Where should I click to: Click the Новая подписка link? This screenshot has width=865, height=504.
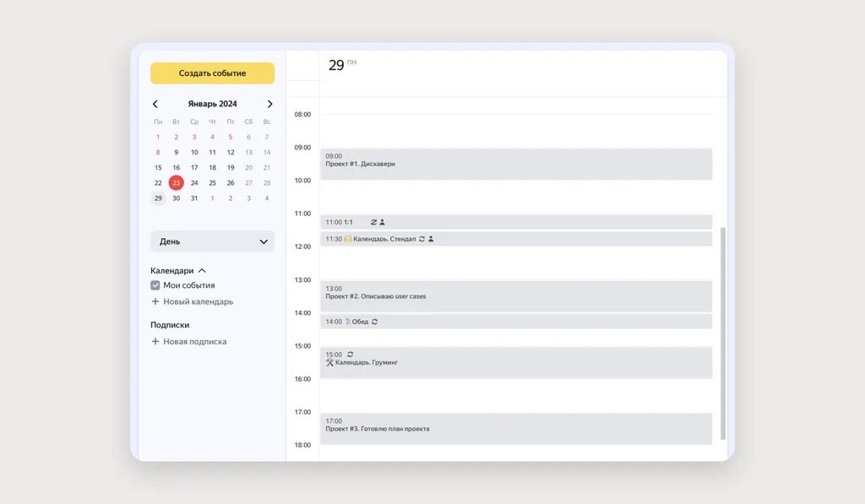point(195,341)
